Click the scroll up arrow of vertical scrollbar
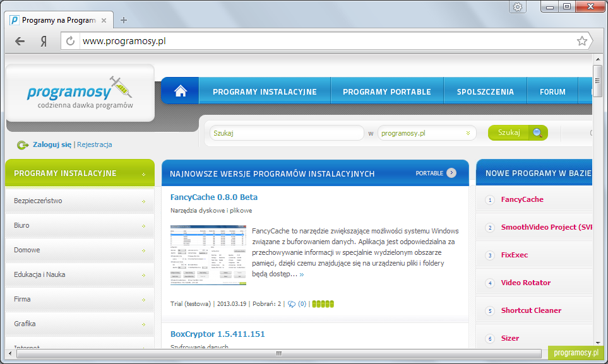 597,59
